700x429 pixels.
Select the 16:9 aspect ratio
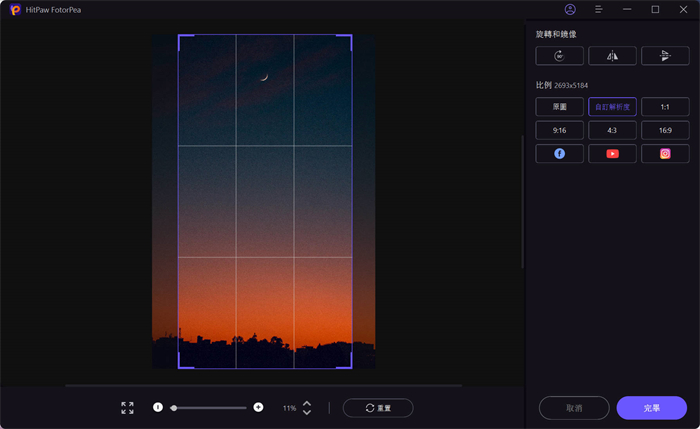click(665, 130)
